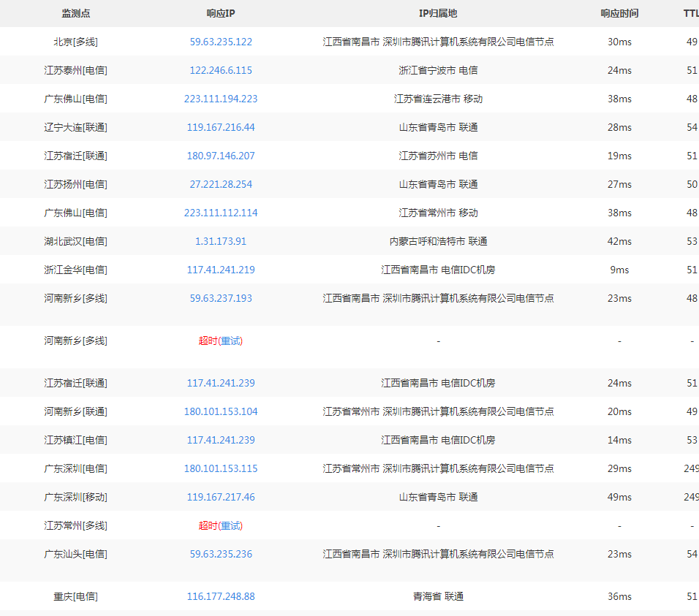Click location text 江苏省常州市 移动
Image resolution: width=699 pixels, height=616 pixels.
(438, 213)
